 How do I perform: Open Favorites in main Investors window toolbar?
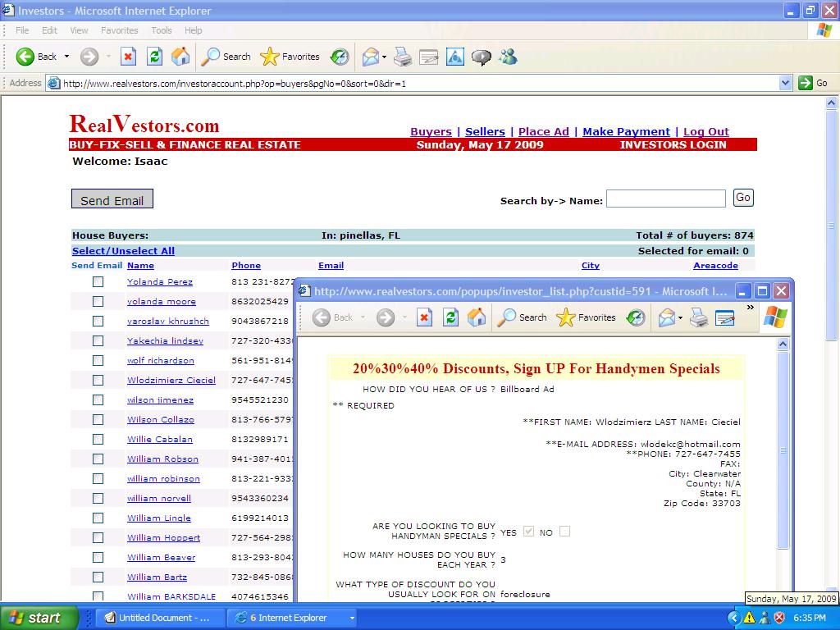coord(290,57)
